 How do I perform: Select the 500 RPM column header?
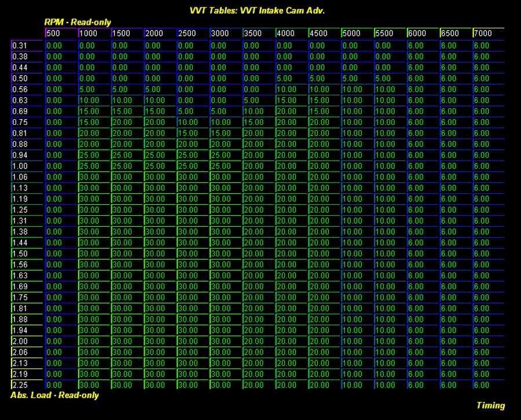coord(61,34)
